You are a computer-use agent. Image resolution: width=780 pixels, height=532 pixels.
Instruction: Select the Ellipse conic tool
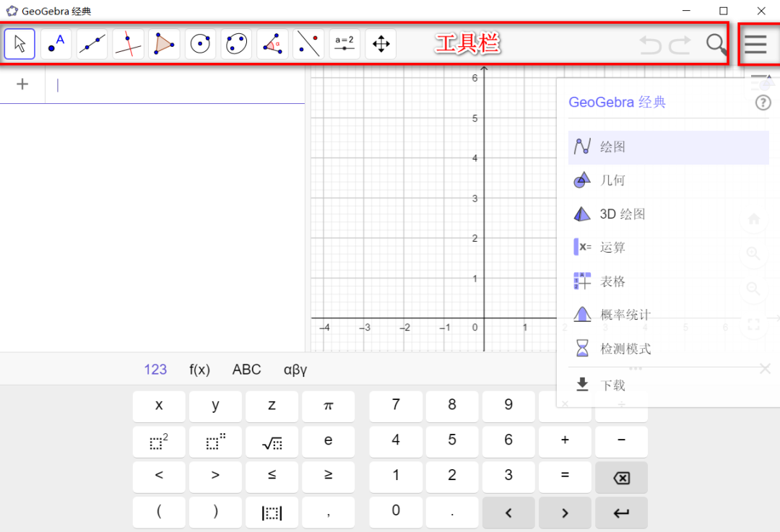coord(236,44)
